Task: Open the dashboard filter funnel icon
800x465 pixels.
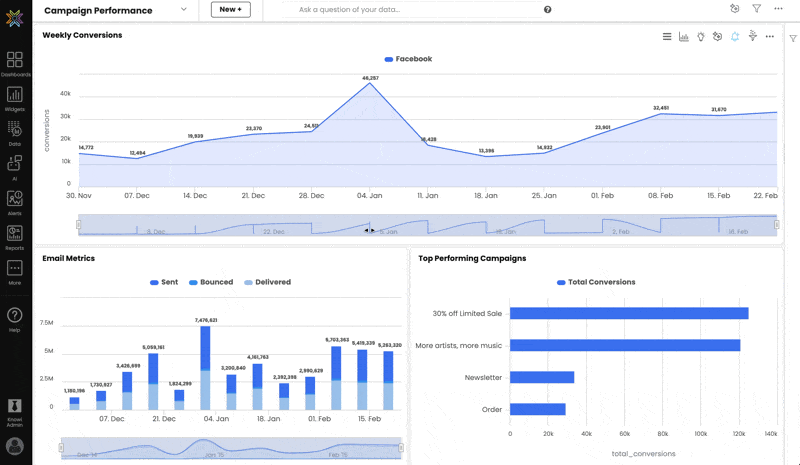Action: click(x=757, y=9)
